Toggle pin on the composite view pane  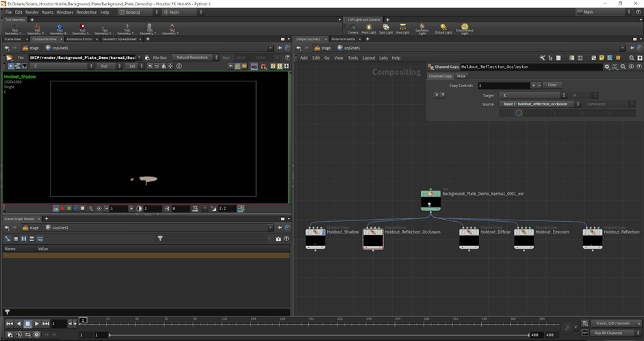pyautogui.click(x=280, y=48)
